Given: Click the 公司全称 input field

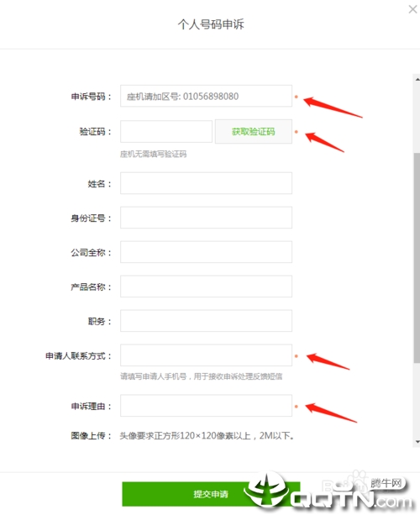Looking at the screenshot, I should pyautogui.click(x=206, y=252).
